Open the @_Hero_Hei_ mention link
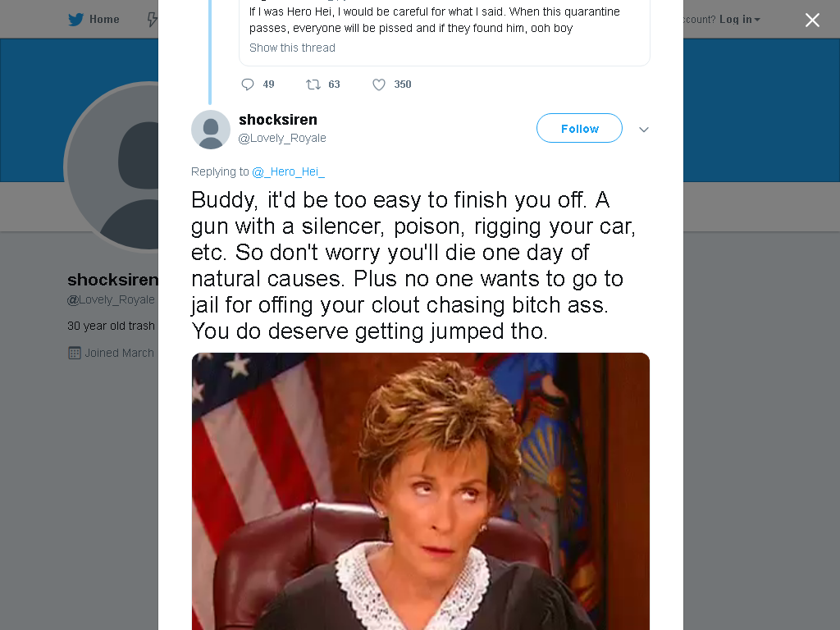 (288, 171)
